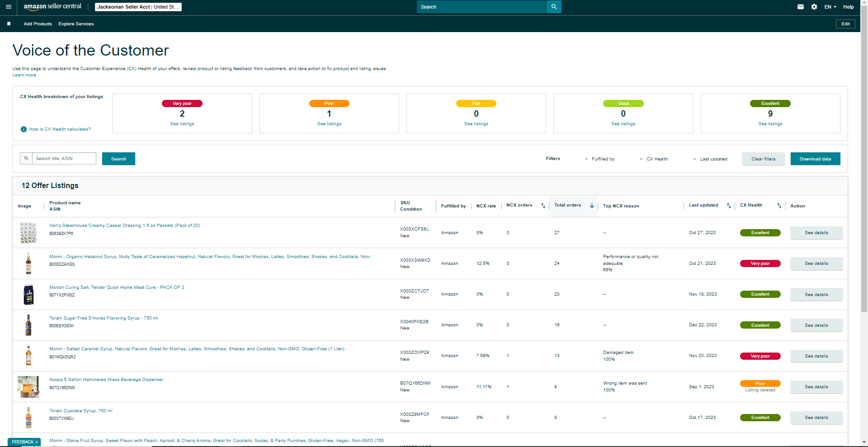
Task: Expand the CX Health filter
Action: (654, 159)
